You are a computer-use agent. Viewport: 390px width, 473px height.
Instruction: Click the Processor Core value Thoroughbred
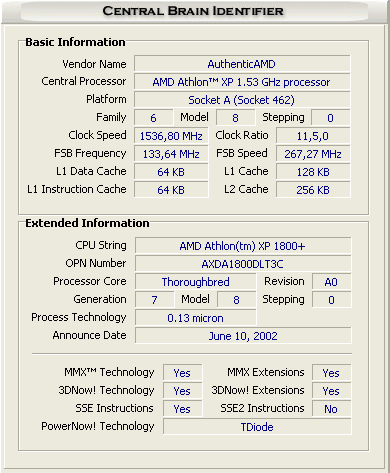pyautogui.click(x=196, y=282)
